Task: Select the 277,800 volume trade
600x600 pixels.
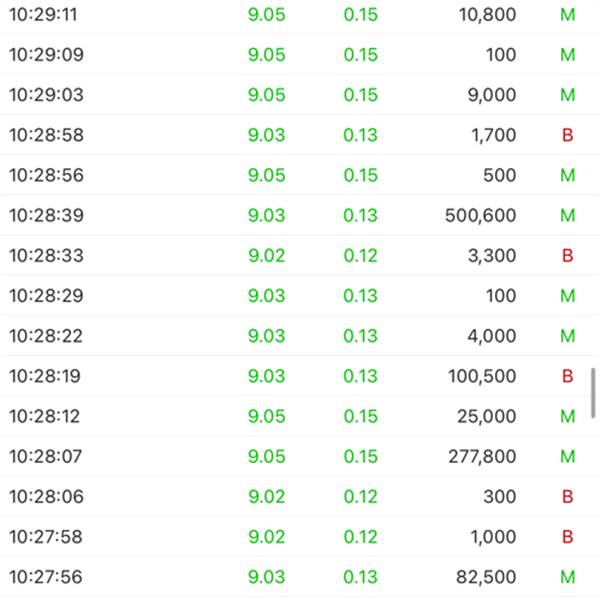Action: (x=482, y=456)
